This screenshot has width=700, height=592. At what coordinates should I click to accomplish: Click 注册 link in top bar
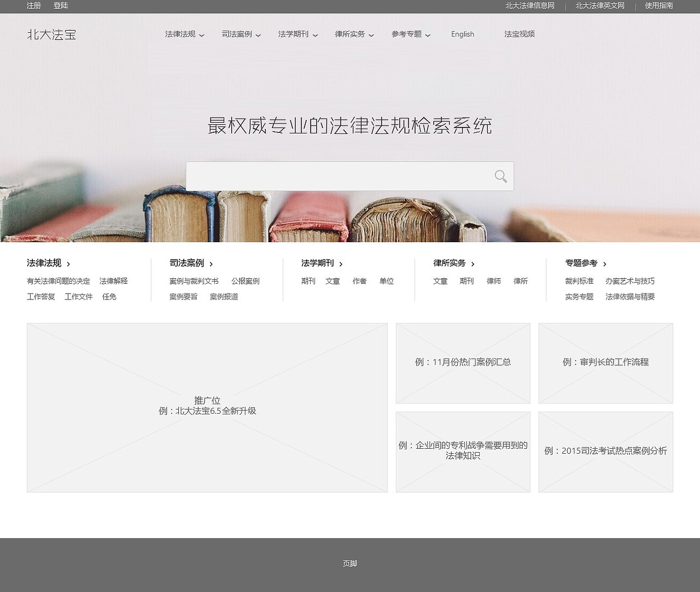pos(34,5)
